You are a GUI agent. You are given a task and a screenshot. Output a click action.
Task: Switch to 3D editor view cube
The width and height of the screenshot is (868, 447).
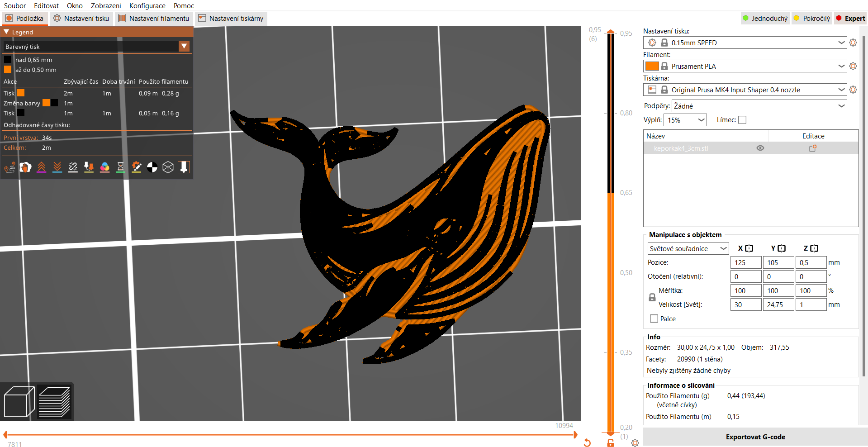19,402
